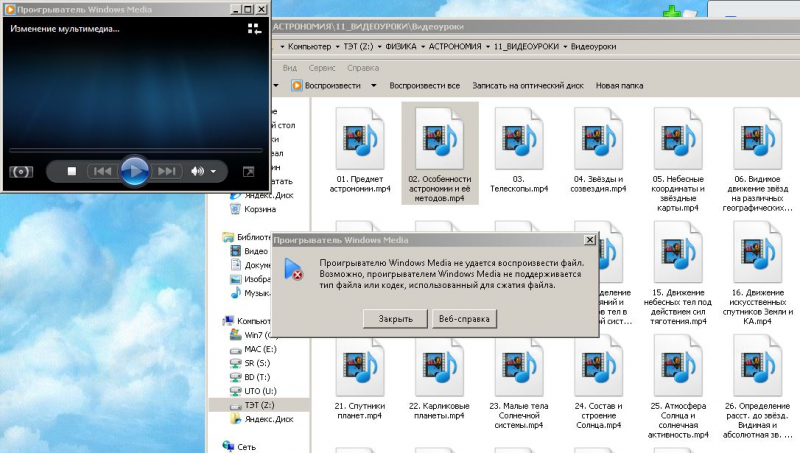Viewport: 800px width, 453px height.
Task: Open the volume dropdown arrow in the player
Action: click(x=213, y=172)
